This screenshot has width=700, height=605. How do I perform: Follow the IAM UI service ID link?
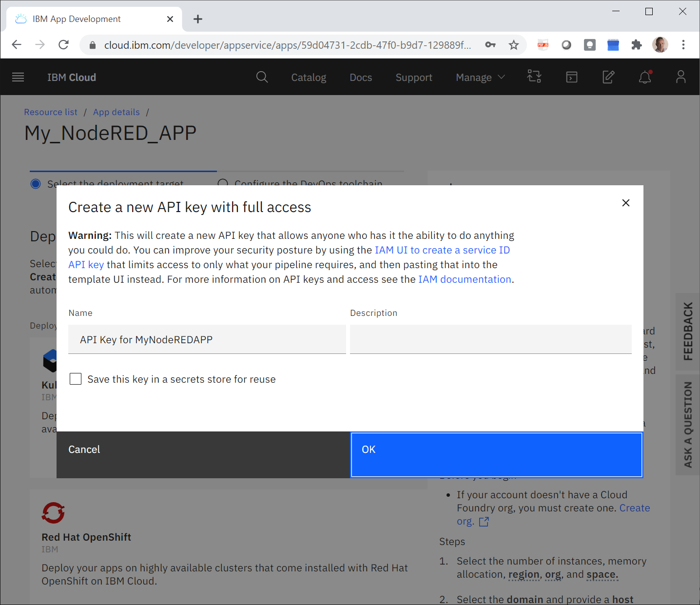point(442,250)
